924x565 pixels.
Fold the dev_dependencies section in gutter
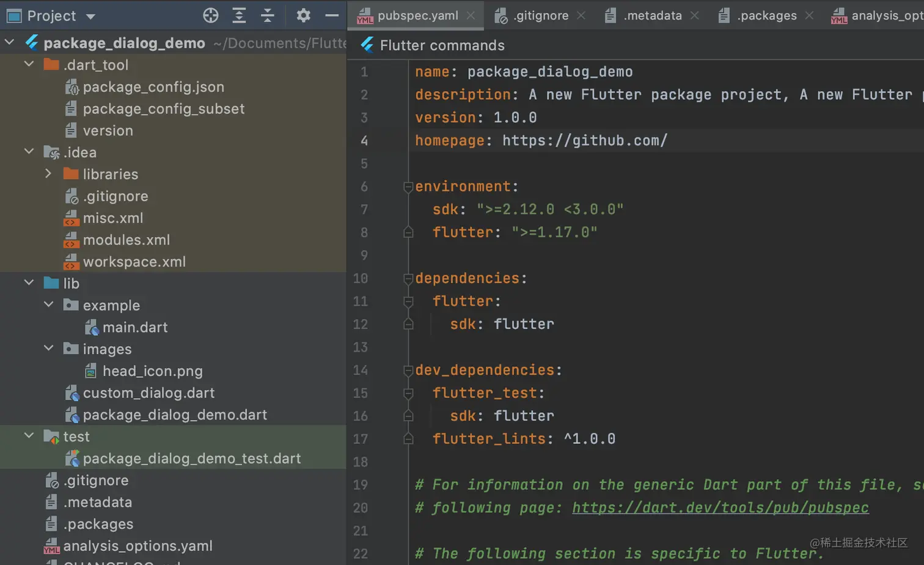point(408,371)
